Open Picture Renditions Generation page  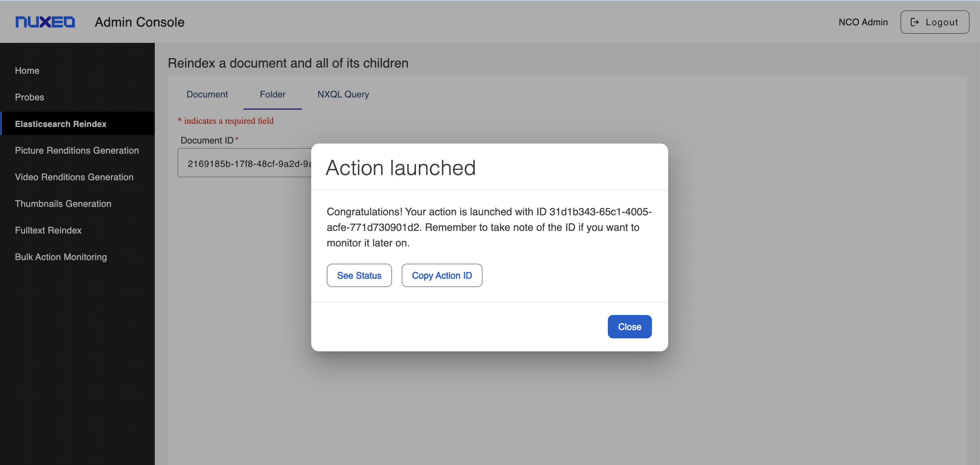click(x=77, y=150)
